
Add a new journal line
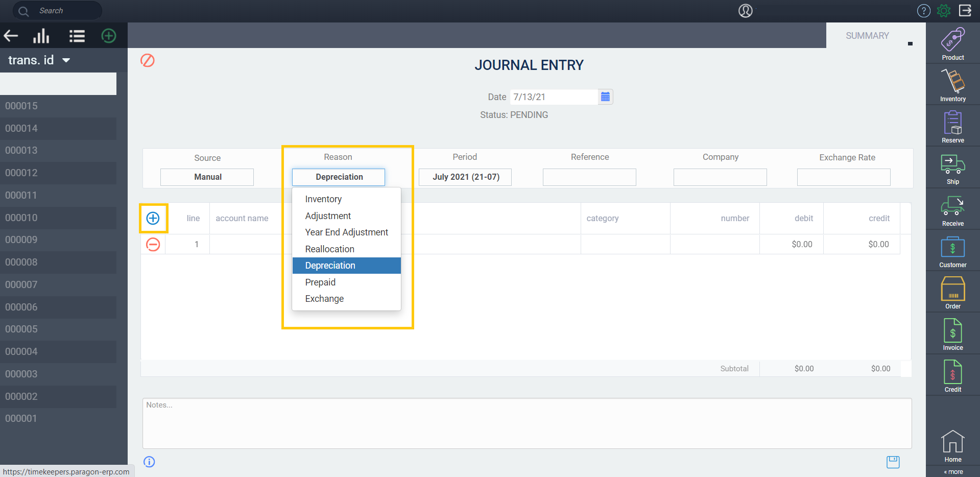(153, 218)
